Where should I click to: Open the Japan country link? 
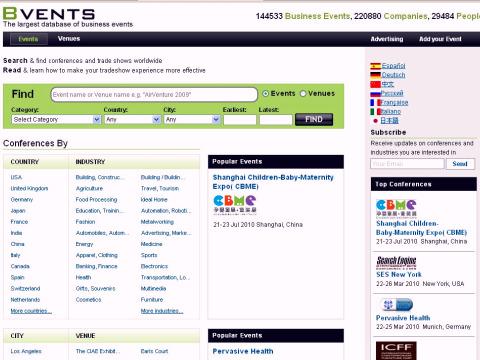click(x=18, y=211)
